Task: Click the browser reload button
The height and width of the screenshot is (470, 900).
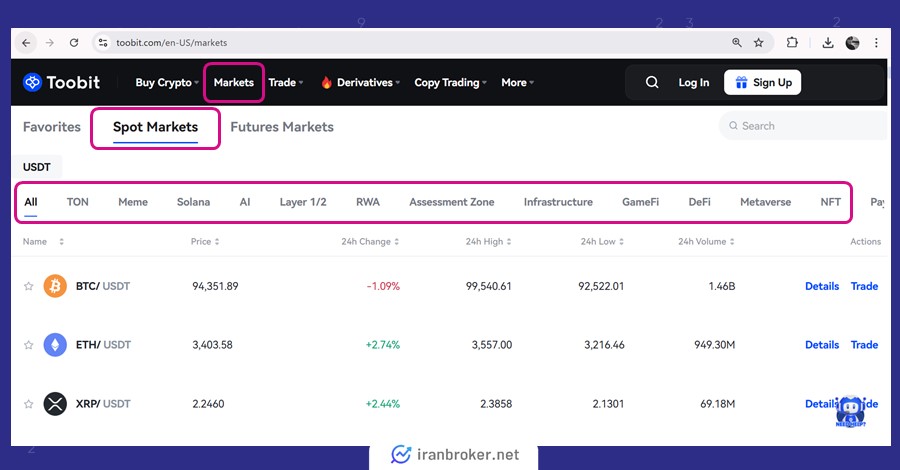Action: (x=74, y=43)
